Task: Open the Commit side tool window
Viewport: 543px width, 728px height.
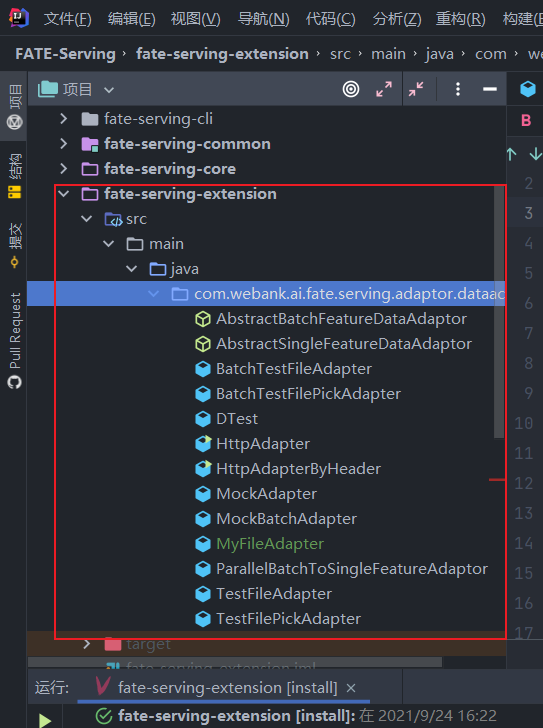Action: pyautogui.click(x=14, y=246)
